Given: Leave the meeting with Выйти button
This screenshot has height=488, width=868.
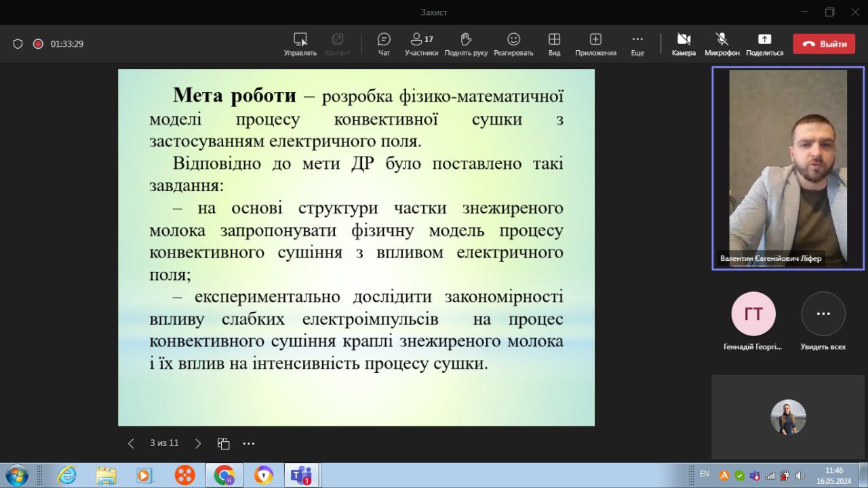Looking at the screenshot, I should click(824, 44).
